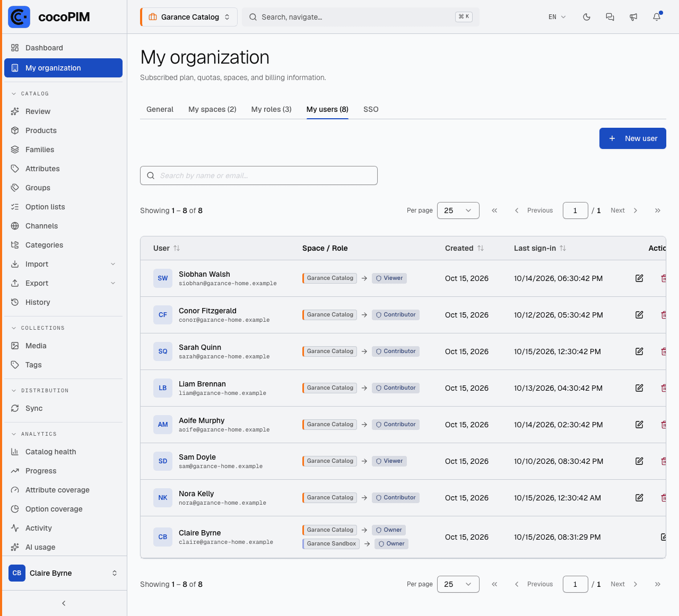Click the cocoPIM logo icon
This screenshot has height=616, width=679.
pos(19,17)
